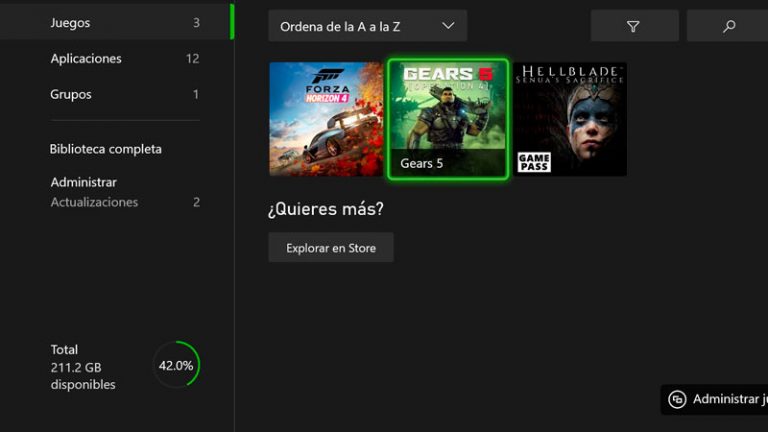Expand the 'Ordena de la A a la Z' dropdown
The image size is (768, 432).
coord(367,26)
